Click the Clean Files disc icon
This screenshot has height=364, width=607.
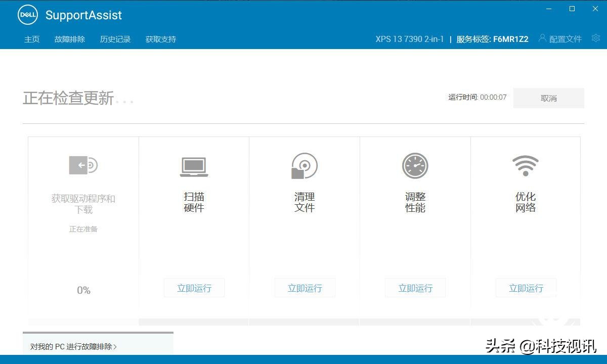(304, 165)
